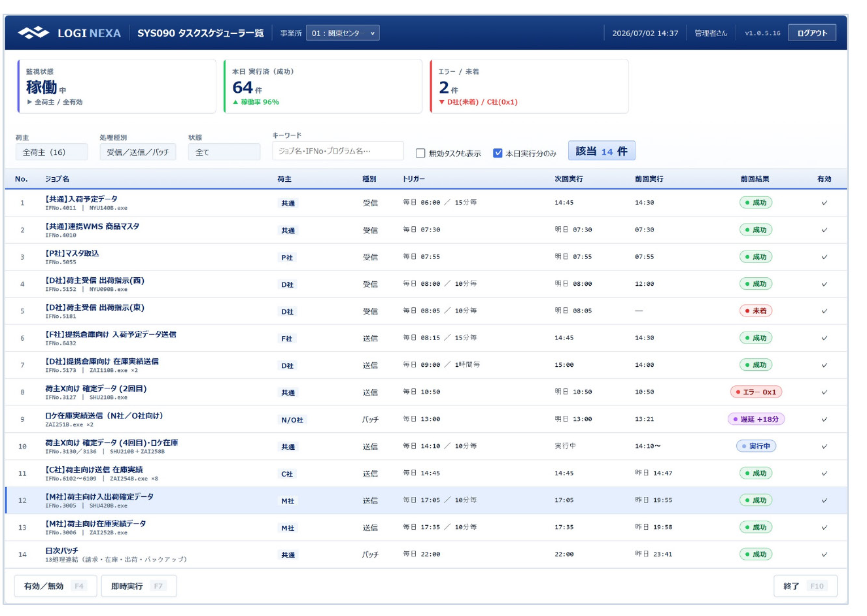Toggle 有効 checkmark for 【P社】マスタ取込 row
The height and width of the screenshot is (616, 867).
[x=824, y=257]
